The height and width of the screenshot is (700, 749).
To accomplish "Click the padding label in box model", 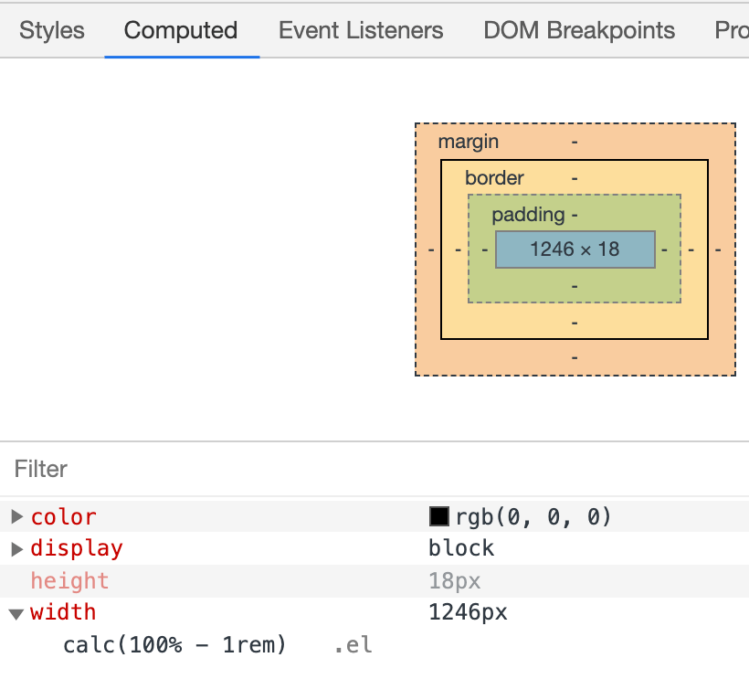I will (x=528, y=215).
